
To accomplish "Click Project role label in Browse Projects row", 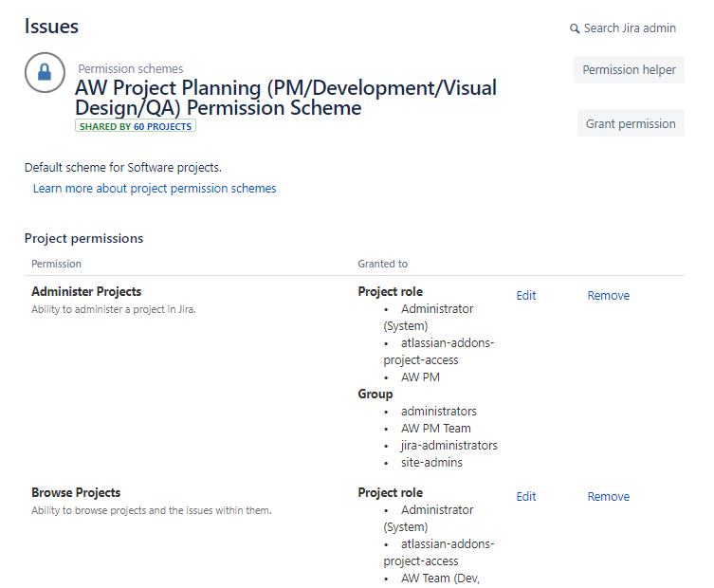I will [x=391, y=492].
